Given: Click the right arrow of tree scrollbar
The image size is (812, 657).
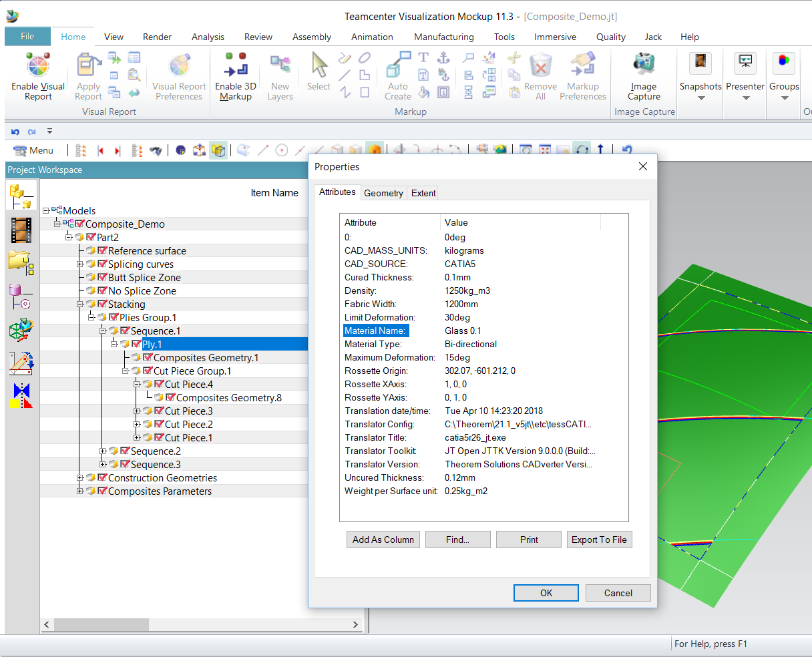Looking at the screenshot, I should (355, 625).
